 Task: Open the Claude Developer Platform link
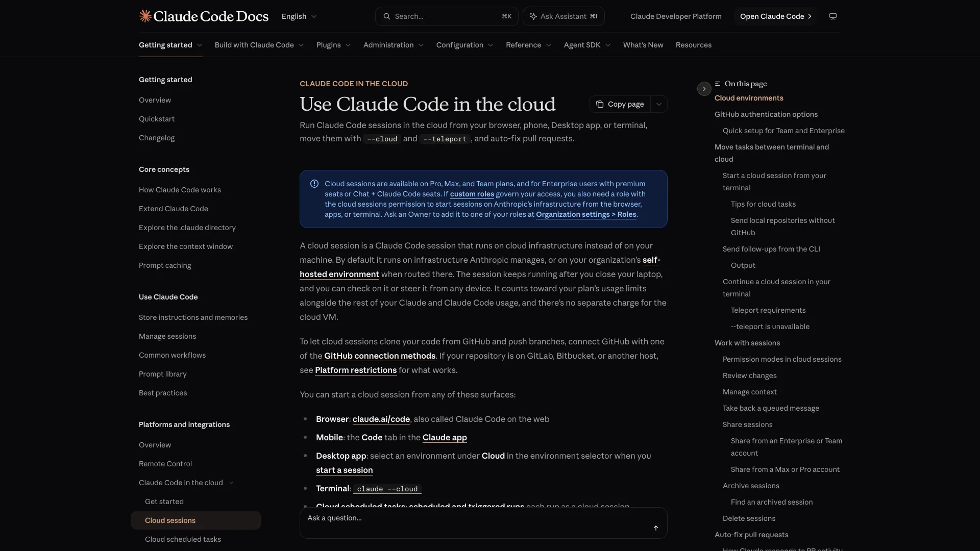tap(676, 16)
